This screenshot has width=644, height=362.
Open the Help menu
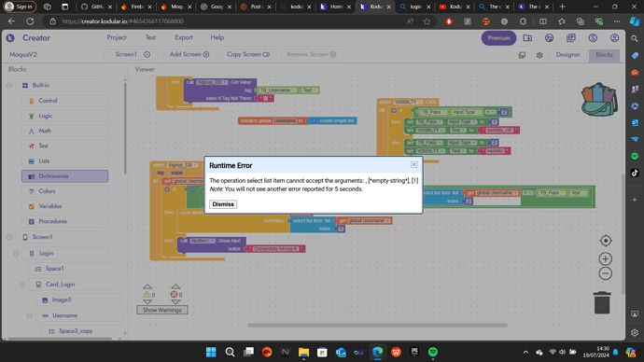217,37
